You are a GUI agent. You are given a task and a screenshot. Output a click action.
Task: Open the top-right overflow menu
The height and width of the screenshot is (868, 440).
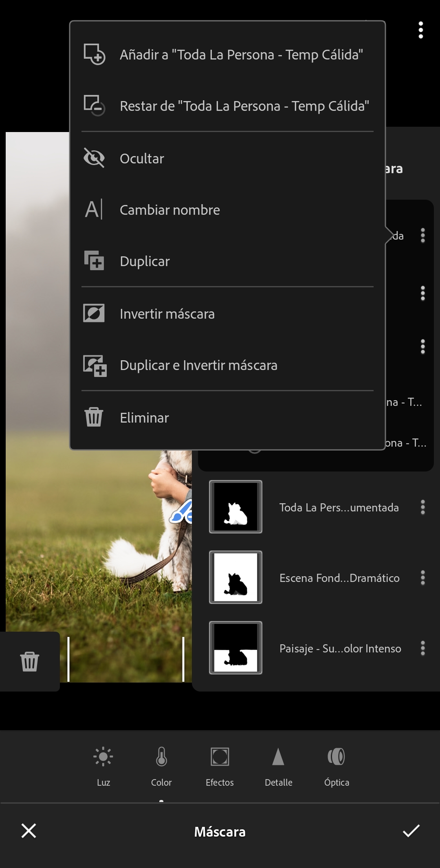point(421,30)
